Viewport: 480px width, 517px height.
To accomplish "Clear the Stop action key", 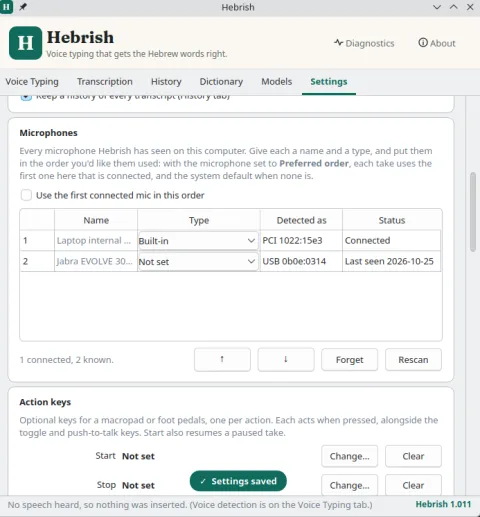I will (x=413, y=485).
